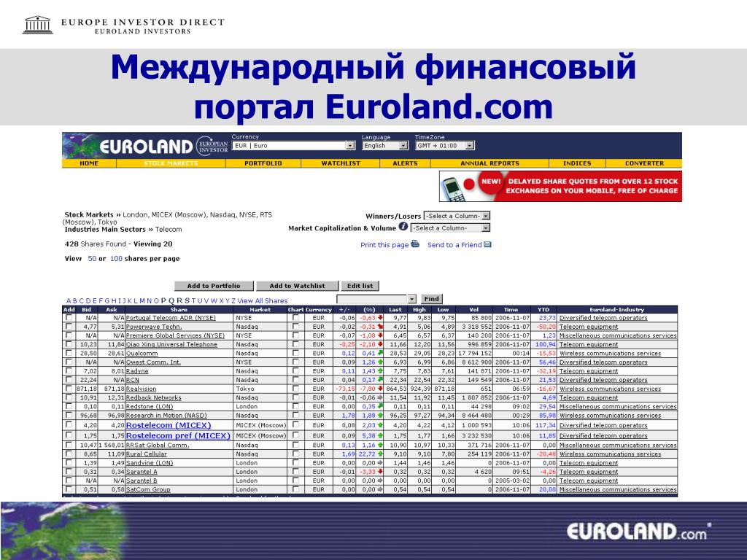Sort by the Share column header
The width and height of the screenshot is (747, 560).
[x=179, y=309]
